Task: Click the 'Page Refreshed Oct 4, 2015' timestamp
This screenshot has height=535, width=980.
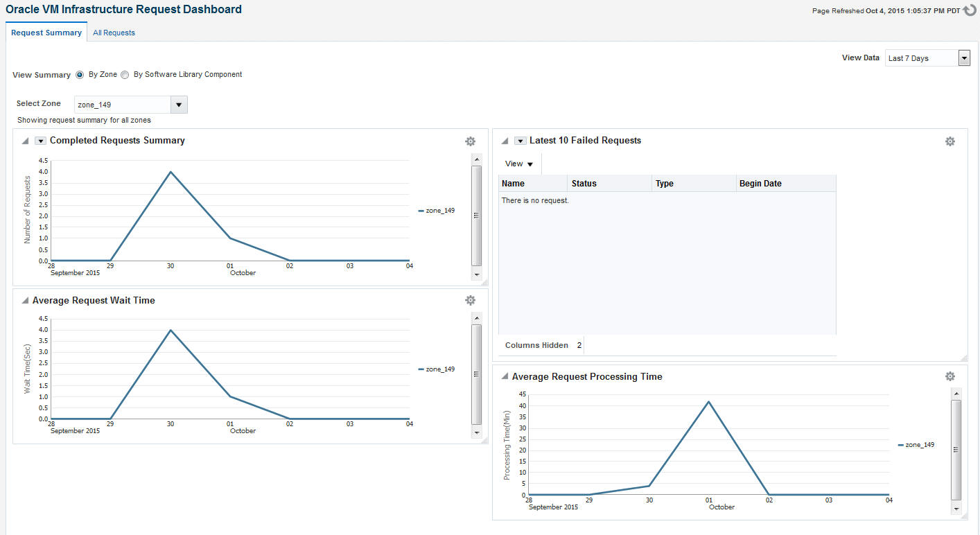Action: (x=886, y=11)
